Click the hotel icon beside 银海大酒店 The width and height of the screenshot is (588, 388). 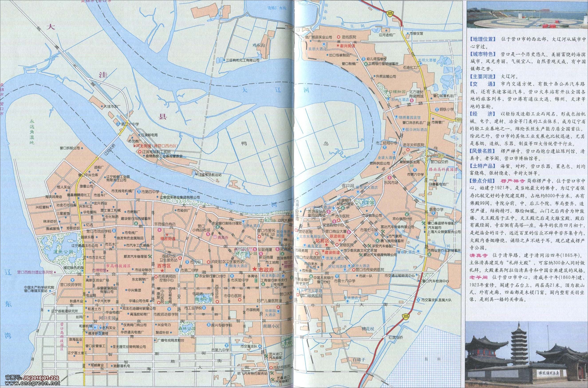coord(227,266)
